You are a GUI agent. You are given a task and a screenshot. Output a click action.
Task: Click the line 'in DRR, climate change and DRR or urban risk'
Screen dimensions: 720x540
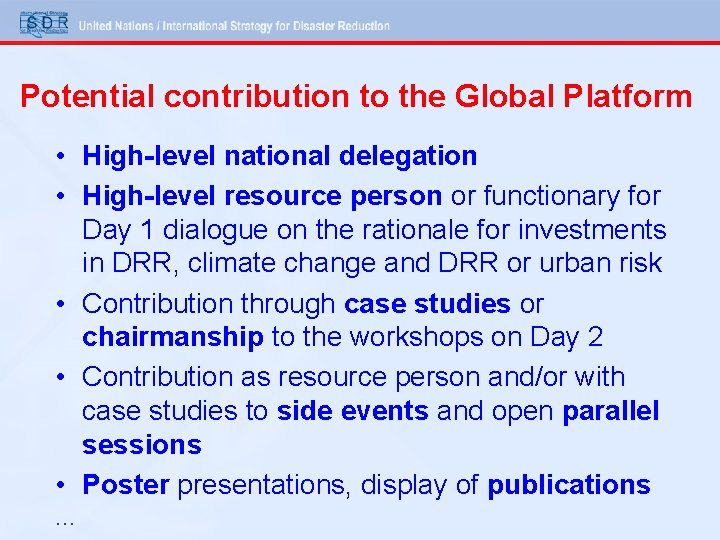click(372, 263)
